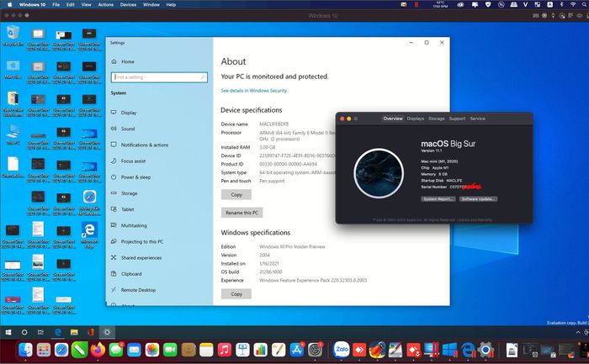589x364 pixels.
Task: Open the File menu in Parallels menu bar
Action: pyautogui.click(x=56, y=4)
